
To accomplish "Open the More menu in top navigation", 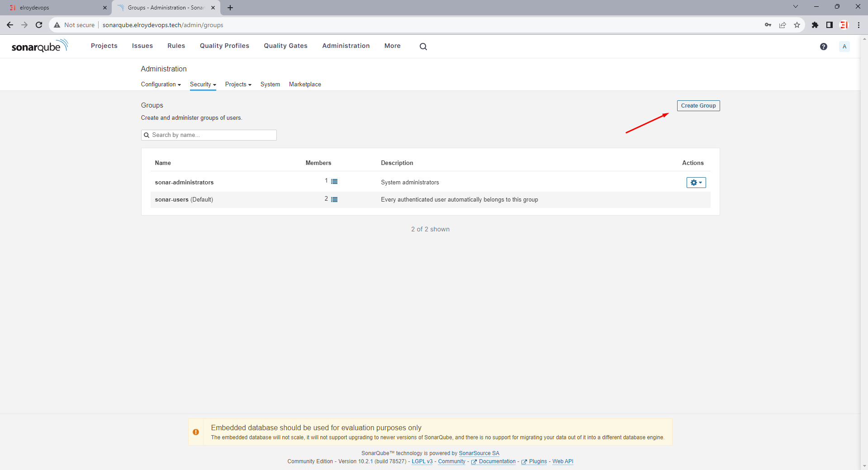I will click(x=392, y=46).
